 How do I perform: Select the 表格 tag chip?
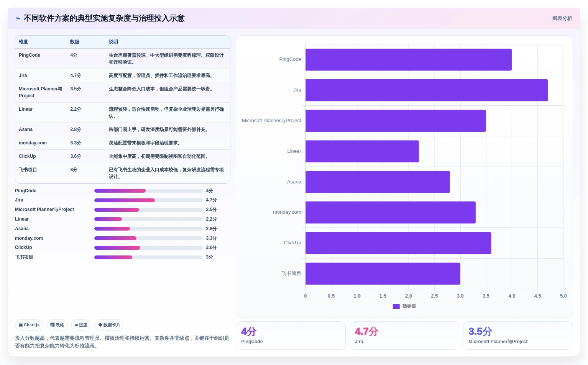tap(57, 325)
